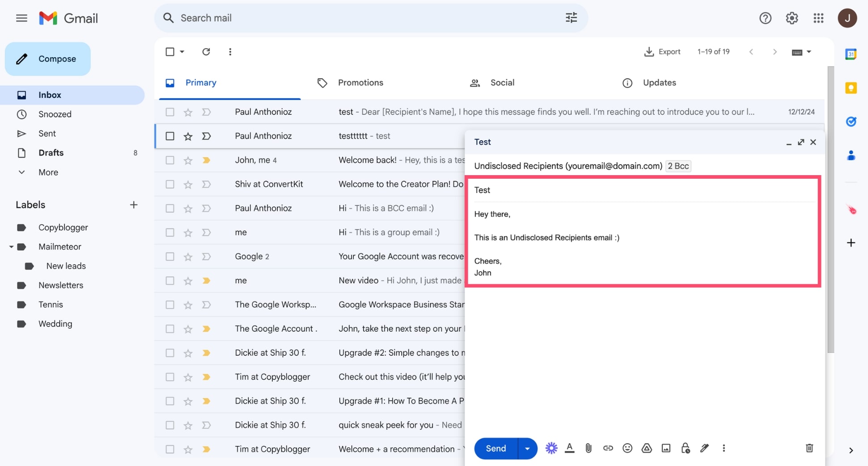Open formatting options icon
The width and height of the screenshot is (868, 466).
tap(569, 448)
